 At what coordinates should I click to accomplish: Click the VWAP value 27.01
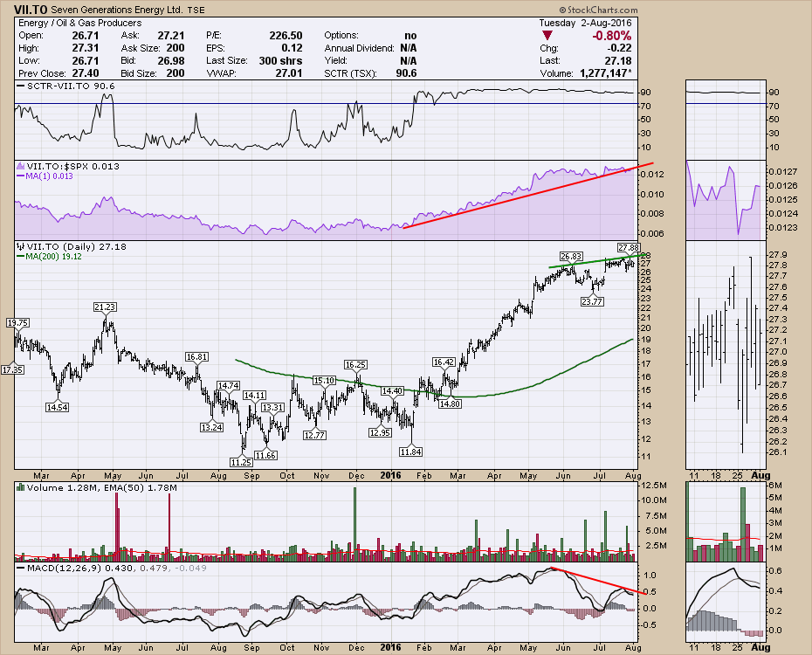click(x=288, y=73)
